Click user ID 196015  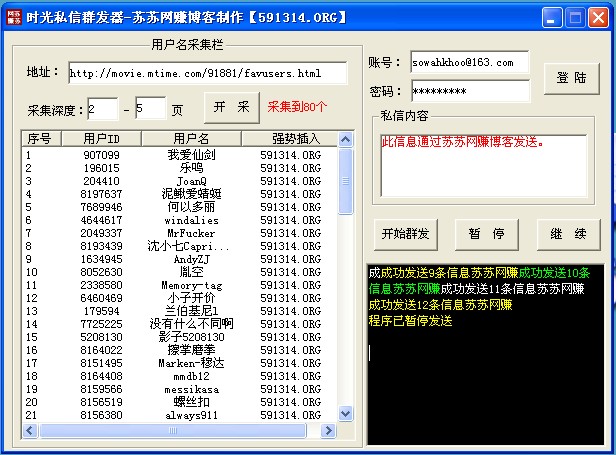coord(101,168)
